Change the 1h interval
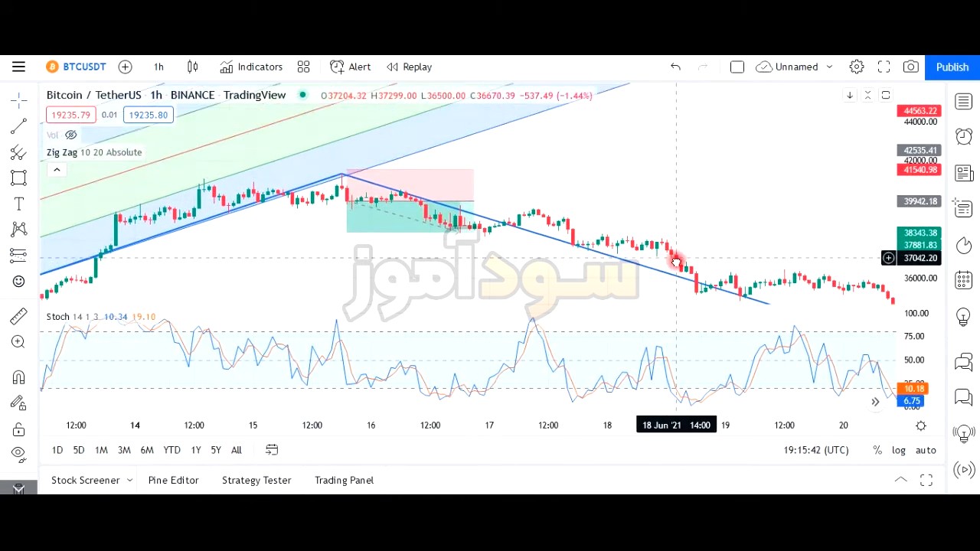980x551 pixels. pos(158,67)
